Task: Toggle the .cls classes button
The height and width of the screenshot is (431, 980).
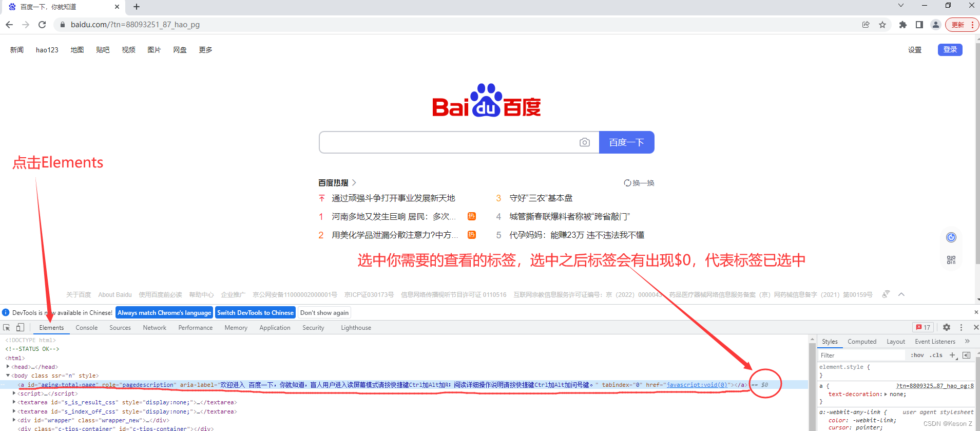Action: 936,355
